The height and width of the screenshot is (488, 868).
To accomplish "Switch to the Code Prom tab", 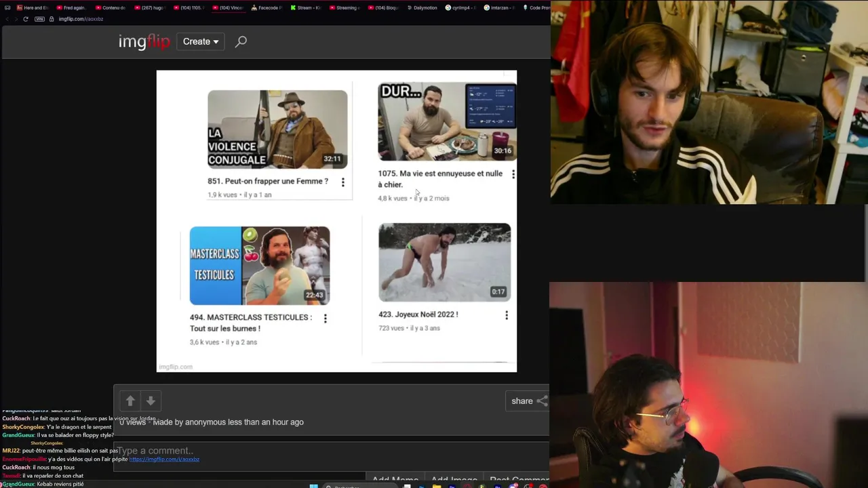I will (536, 7).
